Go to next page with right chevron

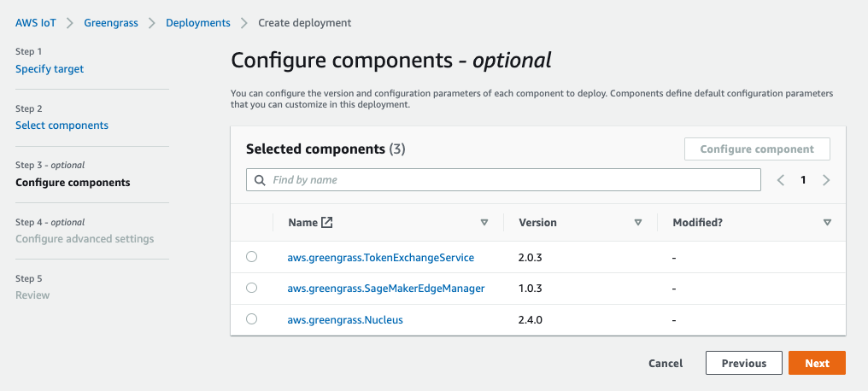[x=826, y=180]
